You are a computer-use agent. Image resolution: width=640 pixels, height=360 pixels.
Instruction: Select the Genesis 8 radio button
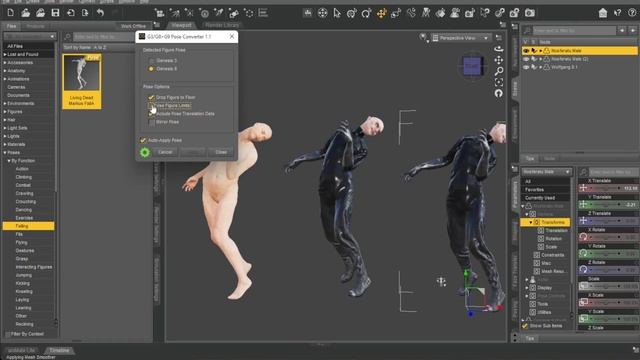(151, 69)
